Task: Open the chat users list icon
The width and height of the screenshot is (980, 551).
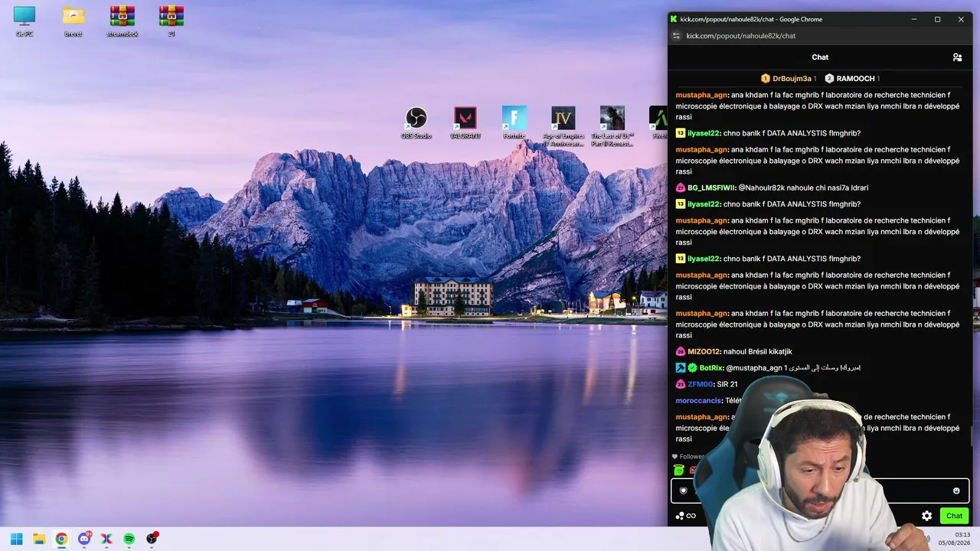Action: point(957,57)
